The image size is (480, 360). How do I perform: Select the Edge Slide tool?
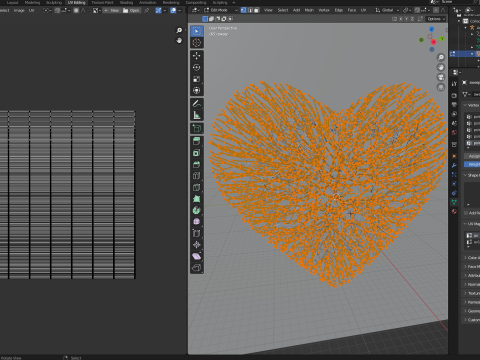point(197,233)
